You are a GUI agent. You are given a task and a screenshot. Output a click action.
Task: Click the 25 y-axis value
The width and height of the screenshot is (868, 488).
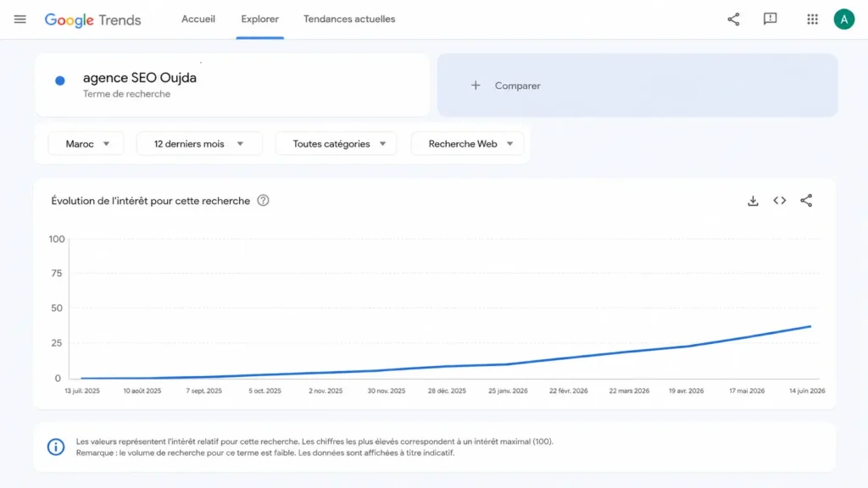pyautogui.click(x=57, y=343)
